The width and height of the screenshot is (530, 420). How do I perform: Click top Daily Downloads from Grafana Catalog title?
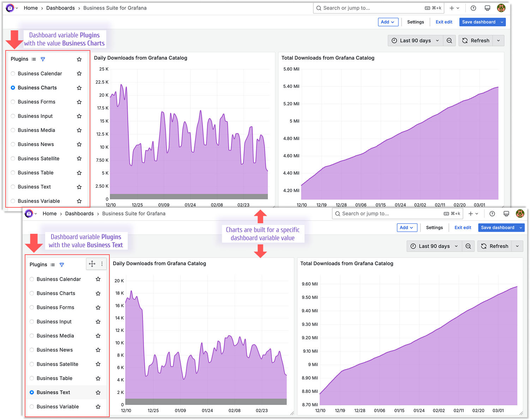[x=140, y=58]
